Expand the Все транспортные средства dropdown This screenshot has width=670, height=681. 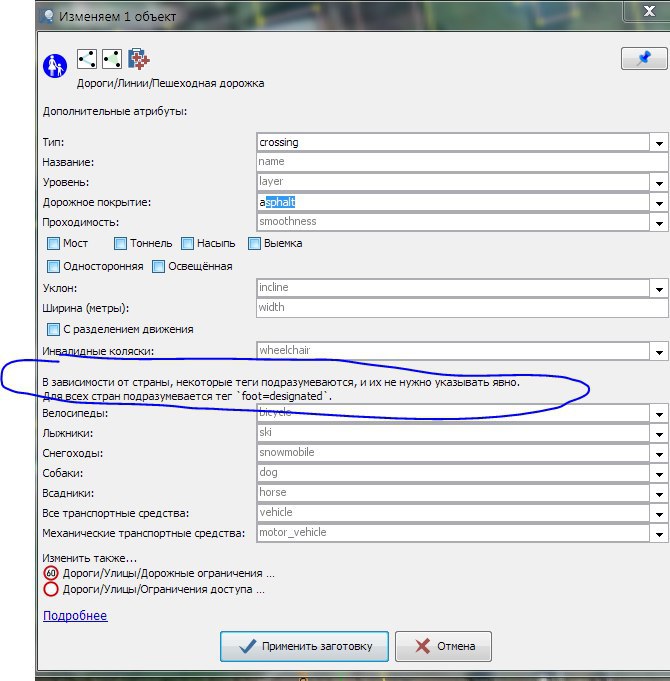(x=659, y=513)
